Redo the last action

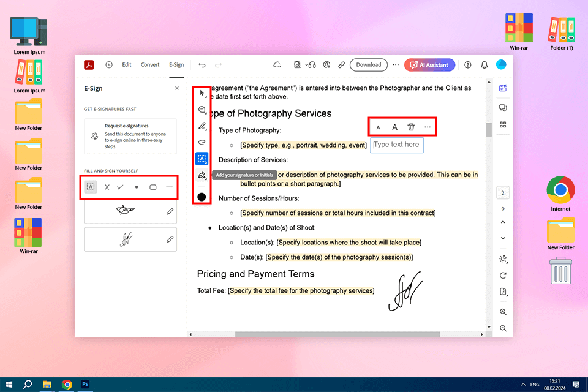tap(218, 65)
